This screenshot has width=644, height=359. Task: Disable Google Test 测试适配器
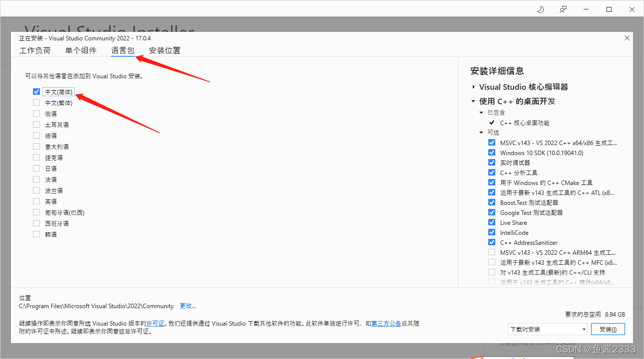coord(492,212)
